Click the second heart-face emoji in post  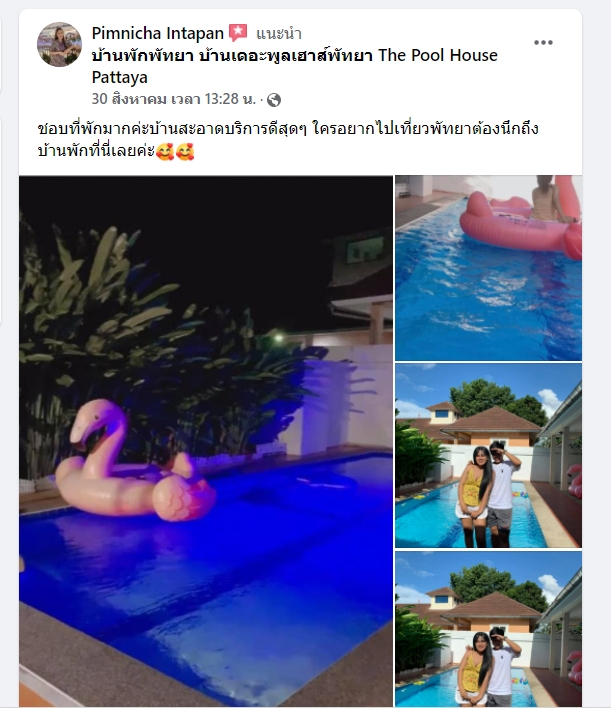point(185,152)
